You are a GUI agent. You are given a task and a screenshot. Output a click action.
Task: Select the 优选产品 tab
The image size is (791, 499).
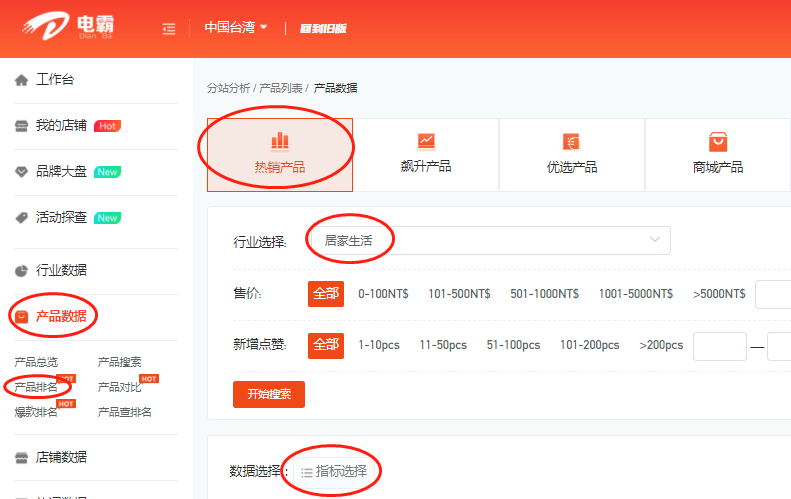(572, 155)
